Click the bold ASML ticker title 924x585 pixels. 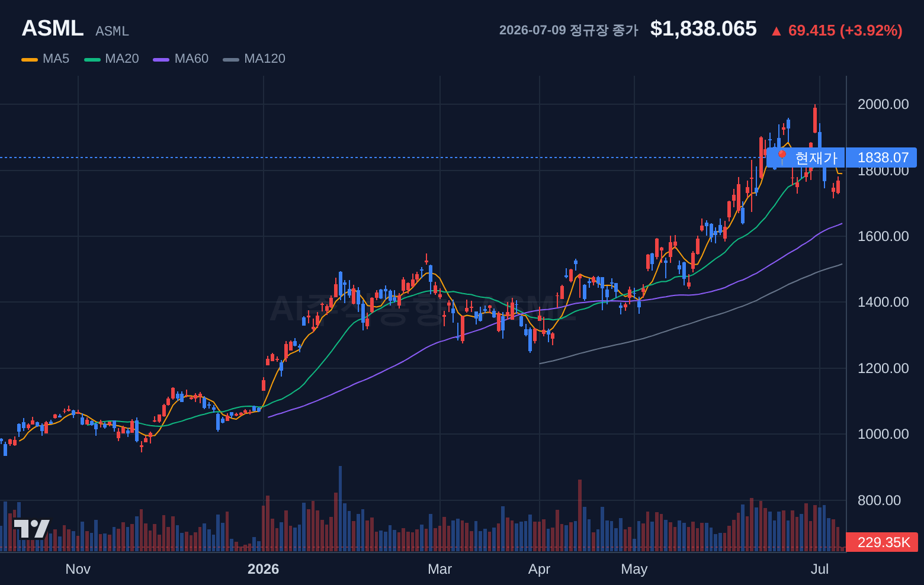click(53, 28)
